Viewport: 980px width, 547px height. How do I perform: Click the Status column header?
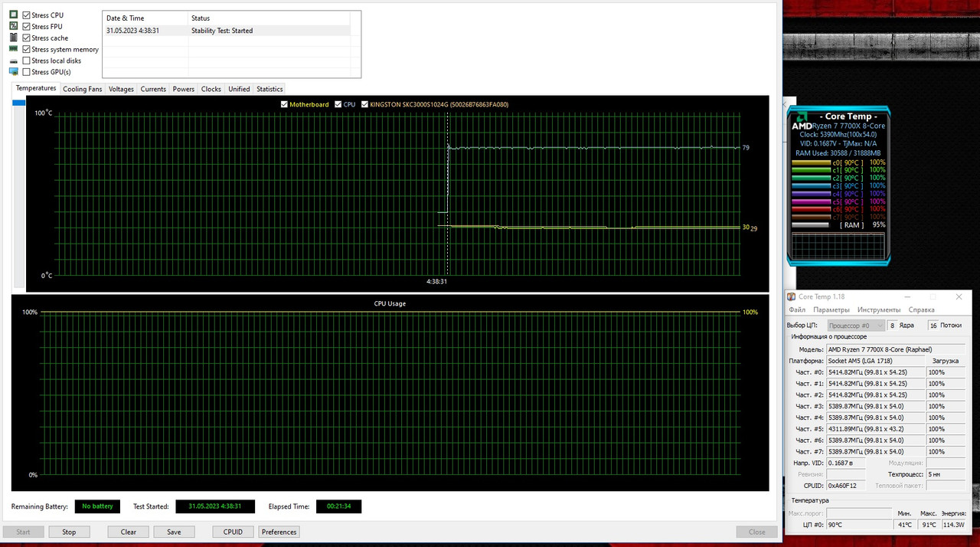pos(269,18)
